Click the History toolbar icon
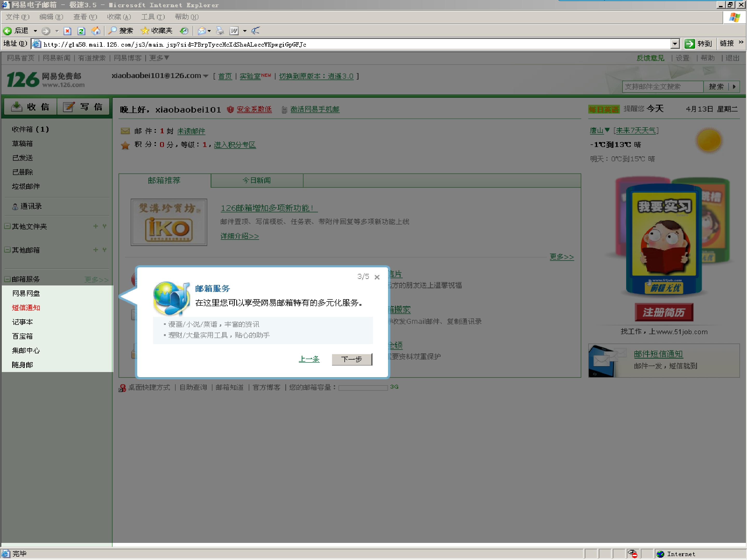Image resolution: width=747 pixels, height=560 pixels. coord(184,31)
